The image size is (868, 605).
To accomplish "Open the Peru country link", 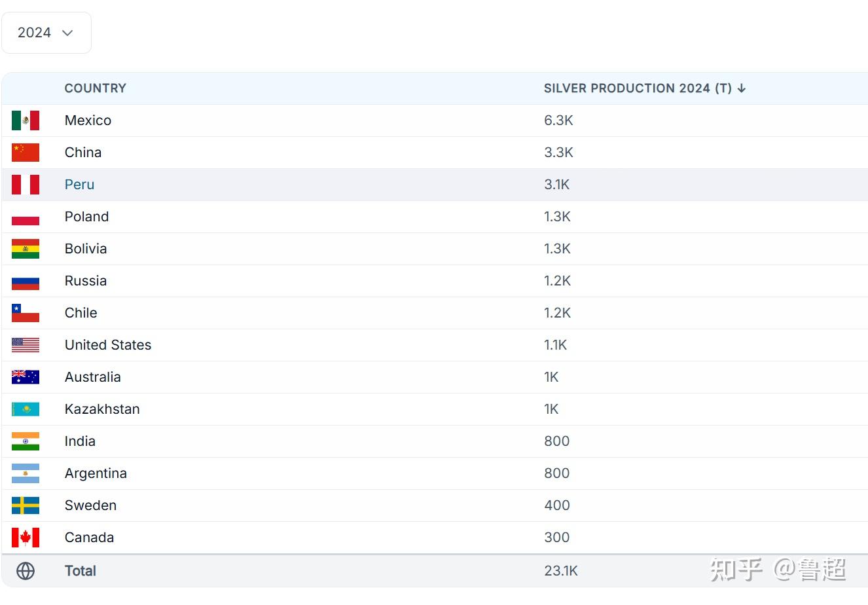I will click(x=79, y=185).
